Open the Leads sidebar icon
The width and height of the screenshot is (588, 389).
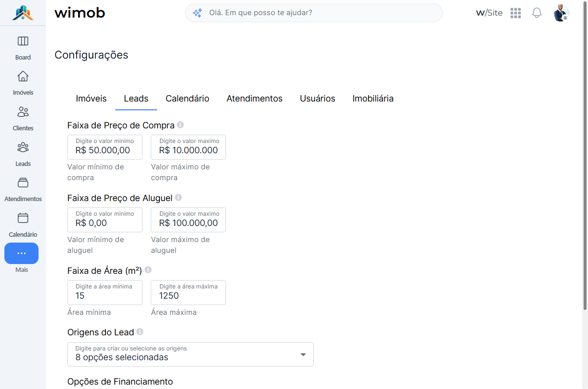point(23,147)
